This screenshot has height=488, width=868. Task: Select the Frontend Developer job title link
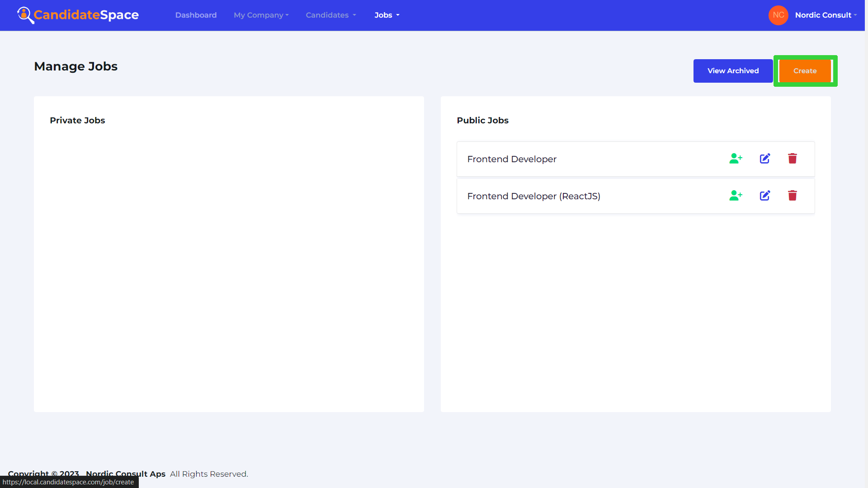(x=512, y=159)
